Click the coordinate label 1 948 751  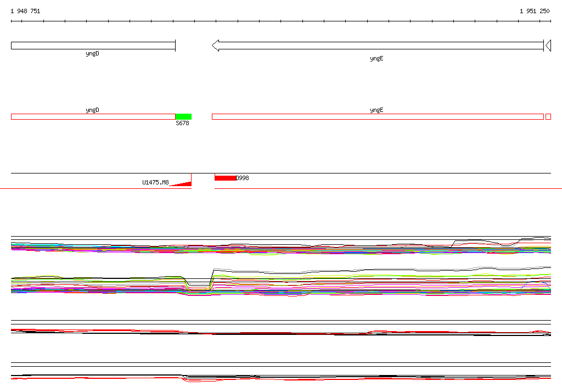25,11
